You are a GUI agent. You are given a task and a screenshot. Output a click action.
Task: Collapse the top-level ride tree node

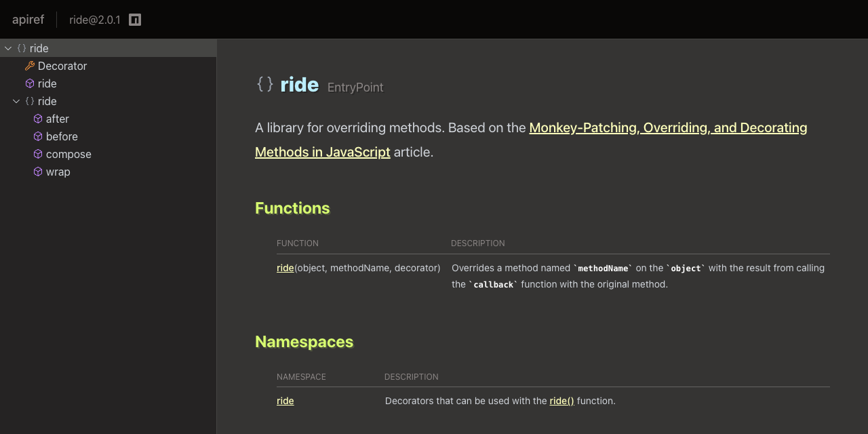[8, 48]
